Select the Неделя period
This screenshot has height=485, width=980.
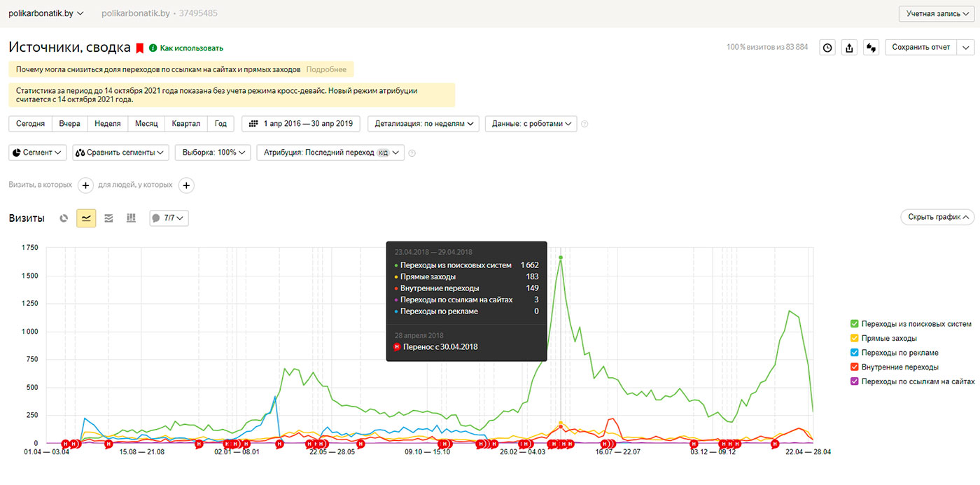107,124
